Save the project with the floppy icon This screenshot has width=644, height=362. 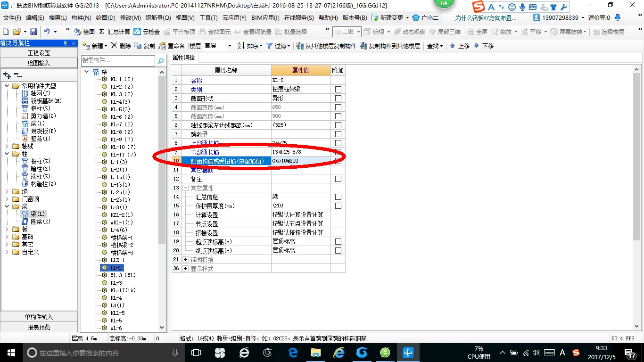pyautogui.click(x=33, y=32)
